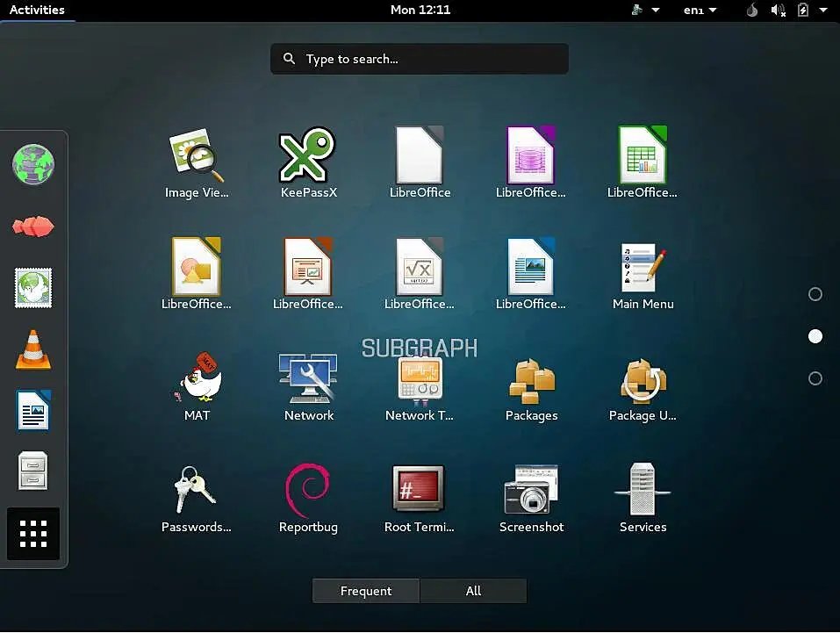Screen dimensions: 840x633
Task: Switch to the Frequent apps tab
Action: click(366, 591)
